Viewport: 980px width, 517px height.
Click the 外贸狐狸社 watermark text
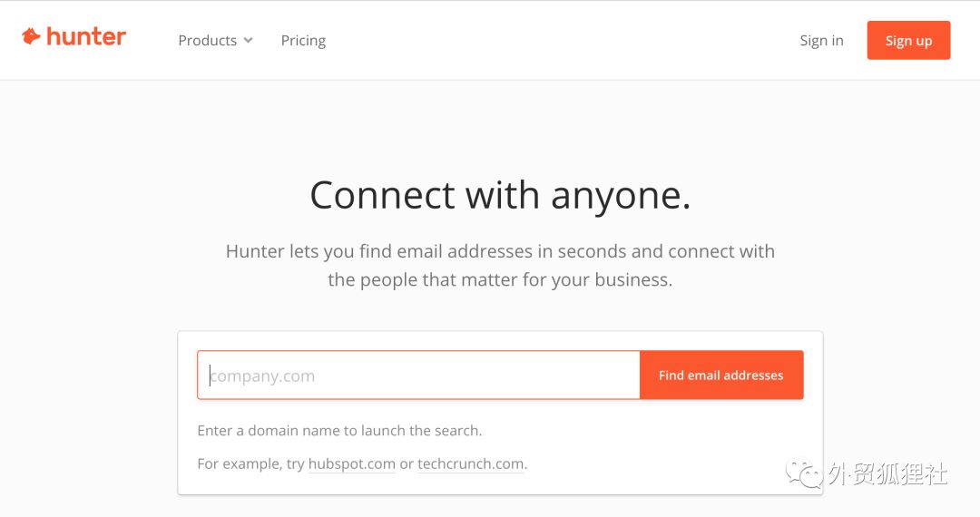pyautogui.click(x=887, y=473)
